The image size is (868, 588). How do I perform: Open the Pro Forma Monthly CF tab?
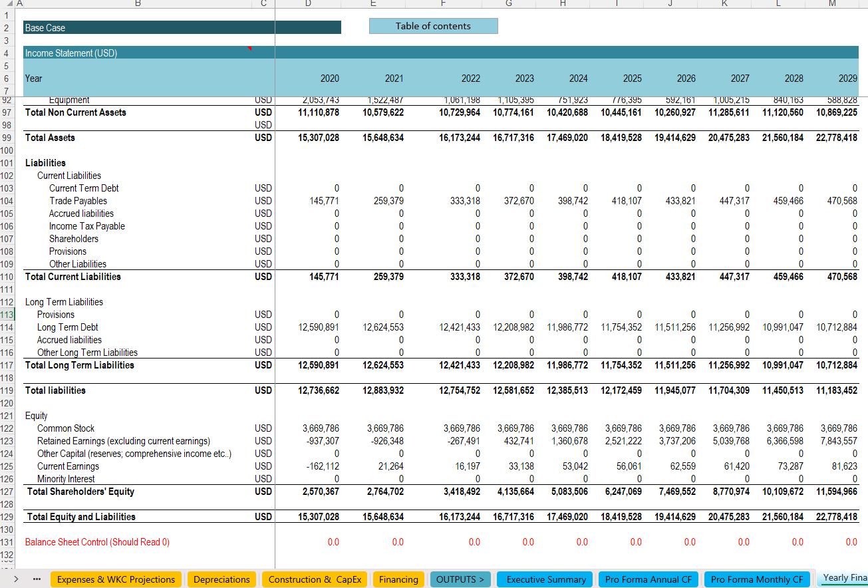(x=758, y=579)
